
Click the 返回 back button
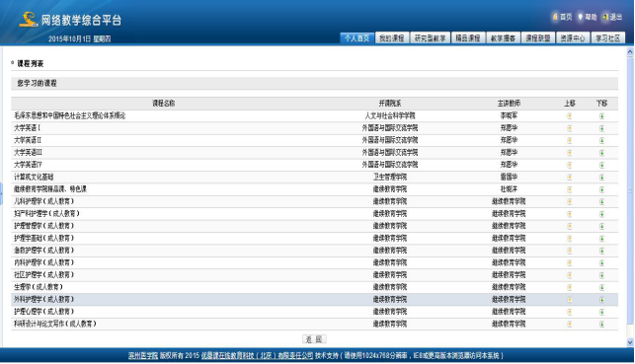point(314,339)
